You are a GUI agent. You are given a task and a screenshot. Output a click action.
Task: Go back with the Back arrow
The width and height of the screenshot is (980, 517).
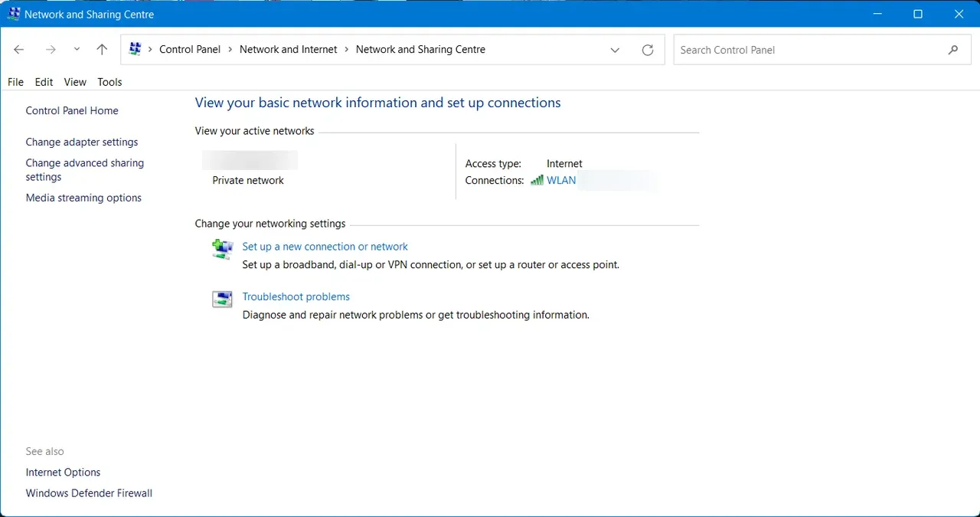19,50
